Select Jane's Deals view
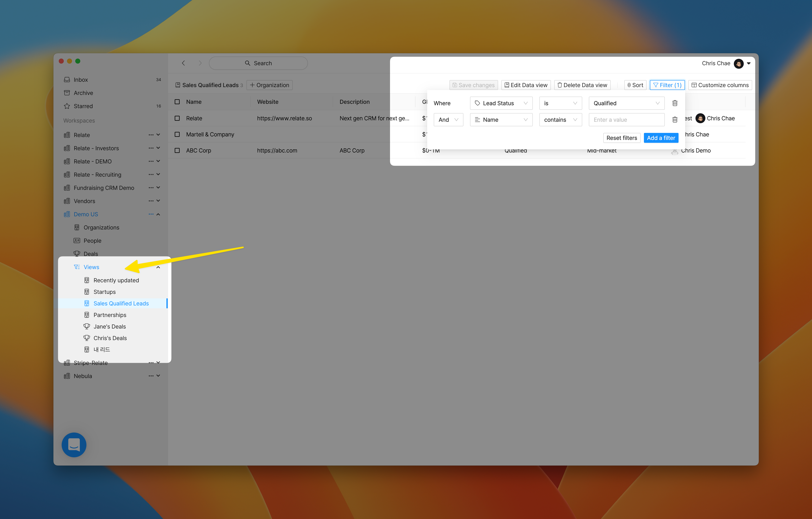 click(x=109, y=326)
